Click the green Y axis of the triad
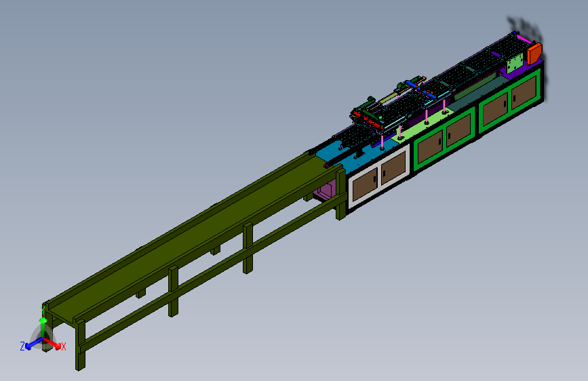 point(43,327)
